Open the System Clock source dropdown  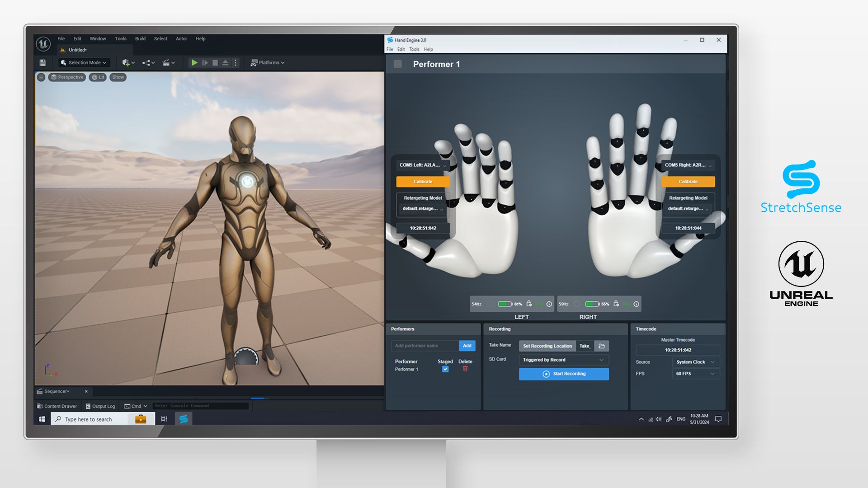pos(695,362)
